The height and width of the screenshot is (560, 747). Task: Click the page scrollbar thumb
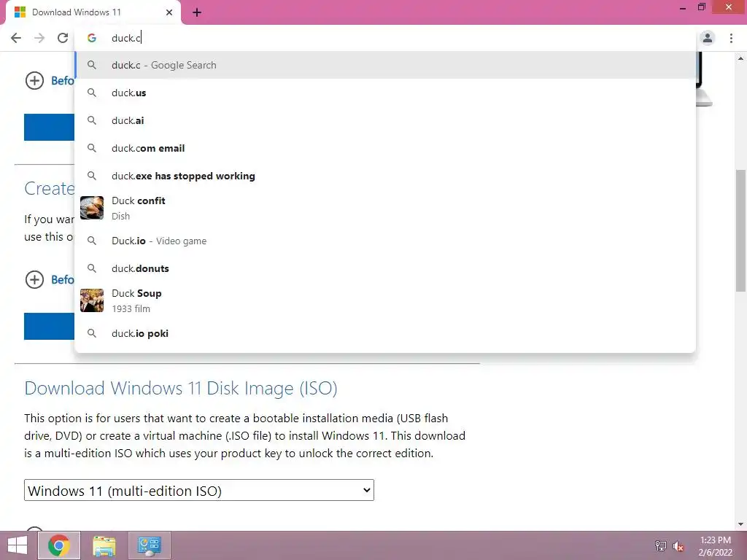click(x=741, y=230)
